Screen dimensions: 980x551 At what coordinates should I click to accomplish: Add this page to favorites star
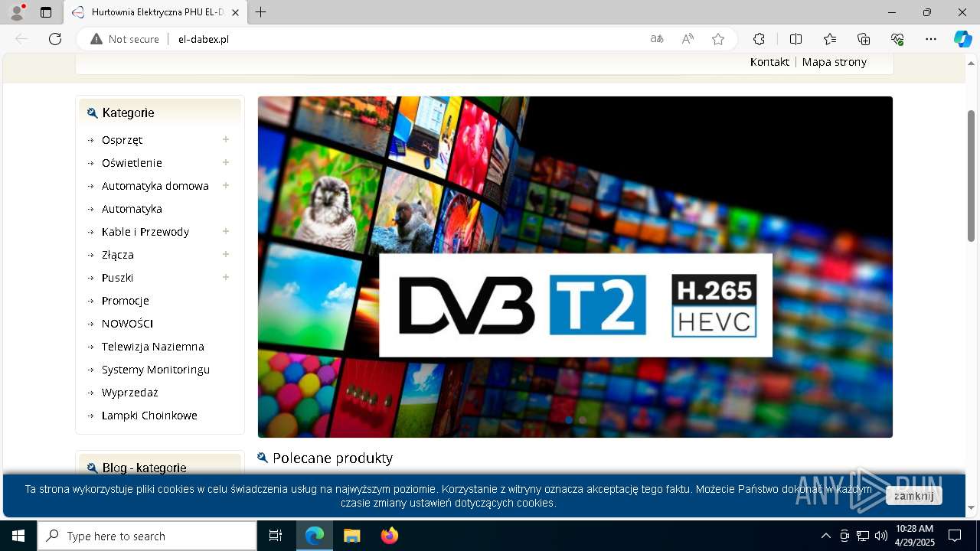[x=718, y=39]
